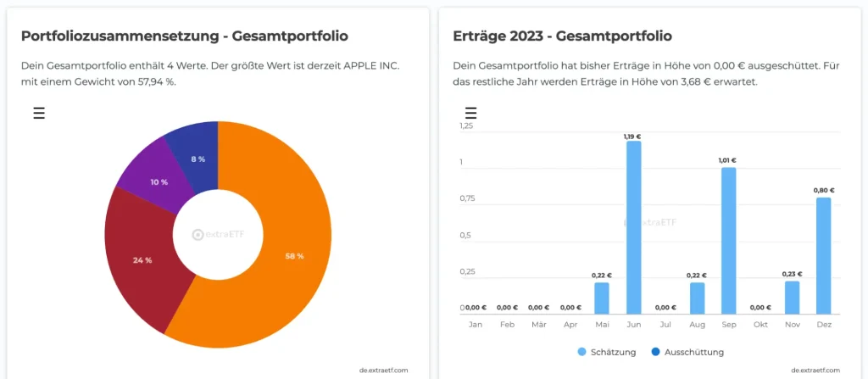Image resolution: width=868 pixels, height=379 pixels.
Task: Toggle the Schätzung legend series
Action: [603, 352]
